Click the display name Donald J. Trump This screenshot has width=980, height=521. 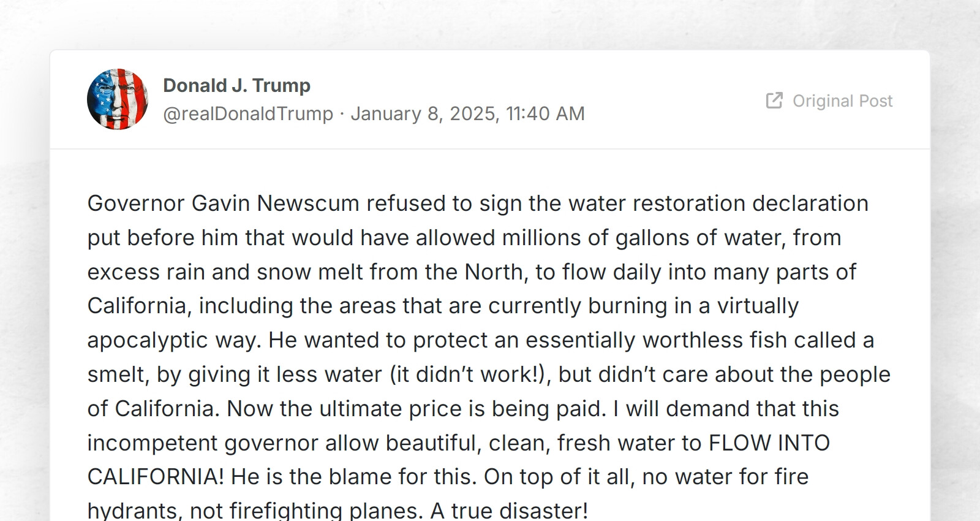(237, 85)
